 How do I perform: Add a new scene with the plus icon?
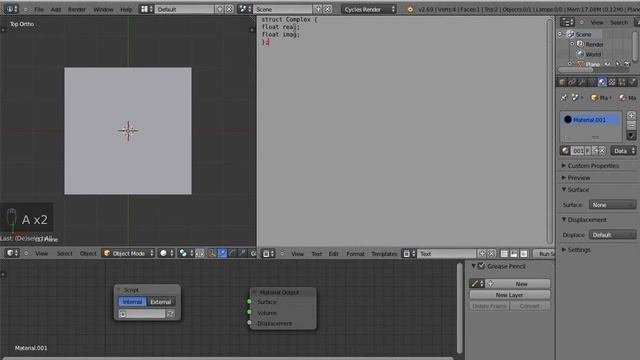pos(318,9)
